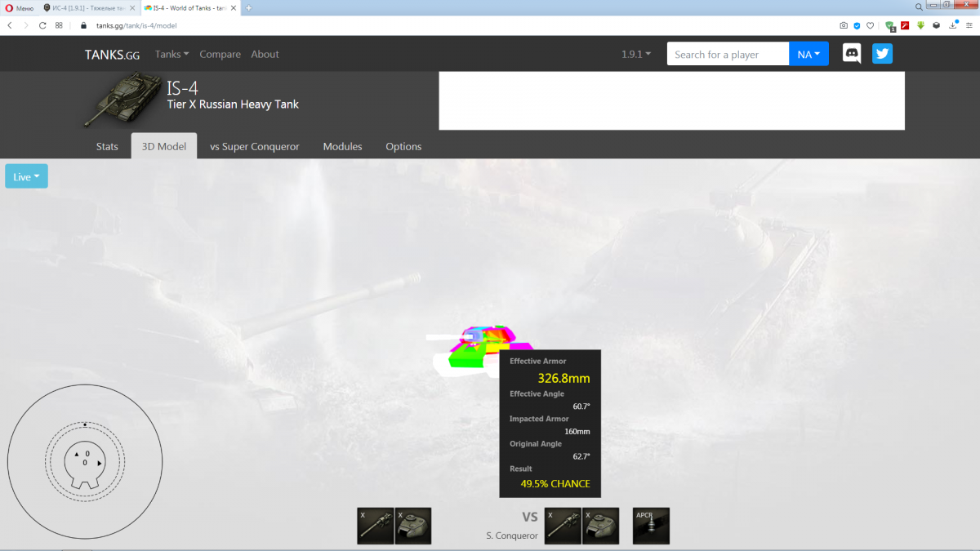
Task: Click the S. Conqueror opponent label
Action: (x=511, y=535)
